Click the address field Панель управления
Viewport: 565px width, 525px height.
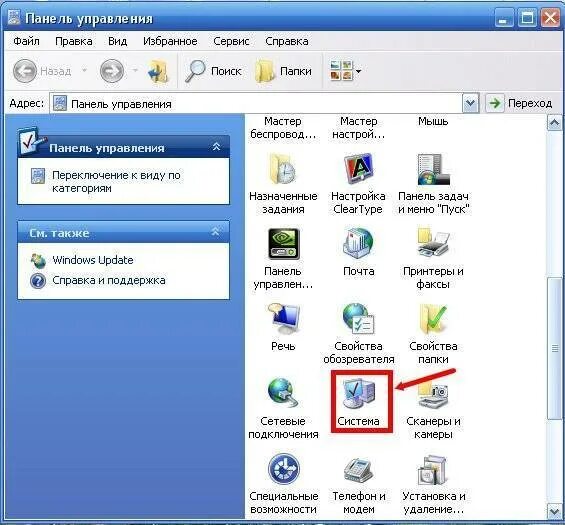point(256,104)
